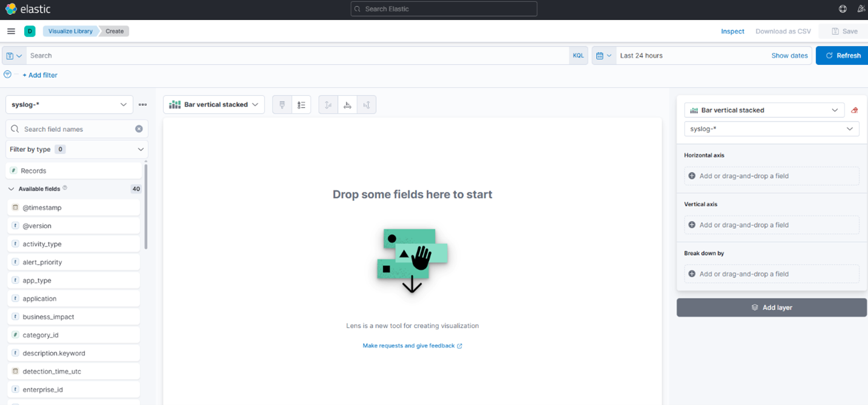Select the activity_type field
868x405 pixels.
point(73,243)
